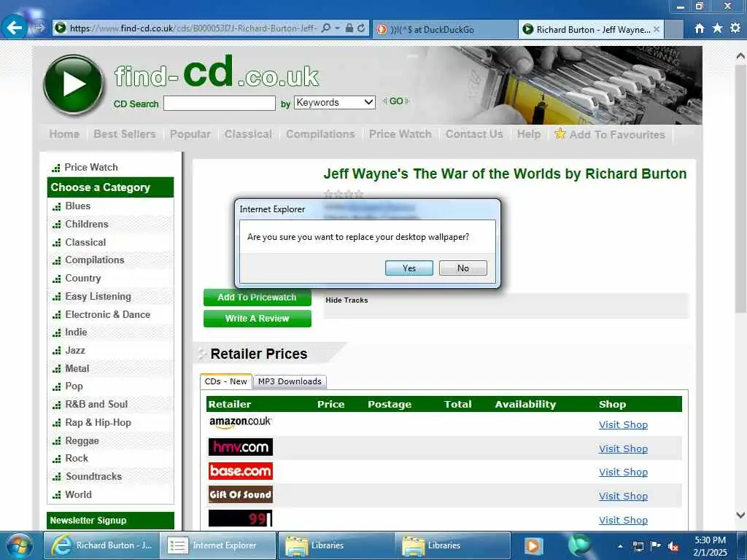Open Favorites with the star icon
747x560 pixels.
717,28
